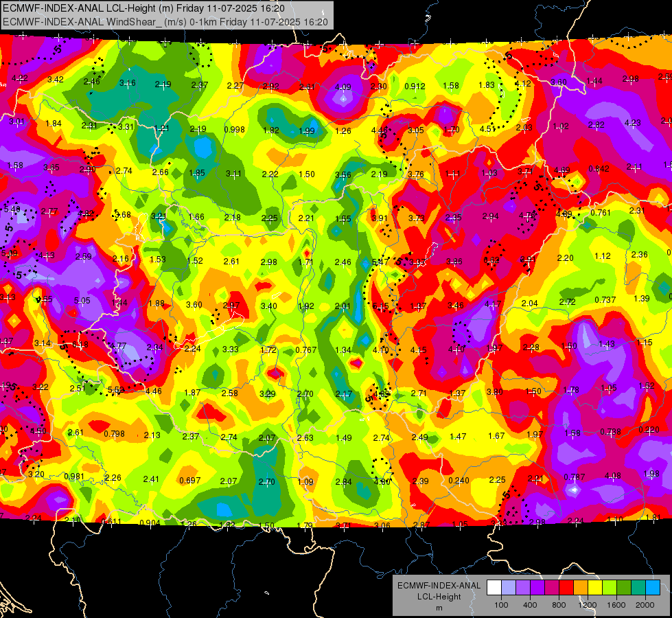Click the wind shear value 2.41
672x618 pixels.
[151, 479]
